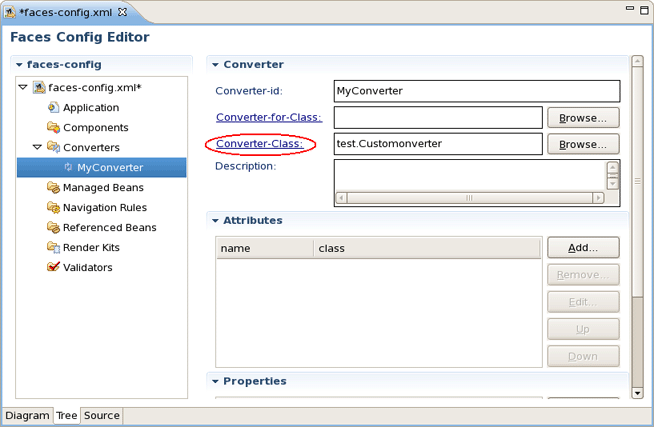
Task: Select the Validators tree item
Action: click(88, 267)
